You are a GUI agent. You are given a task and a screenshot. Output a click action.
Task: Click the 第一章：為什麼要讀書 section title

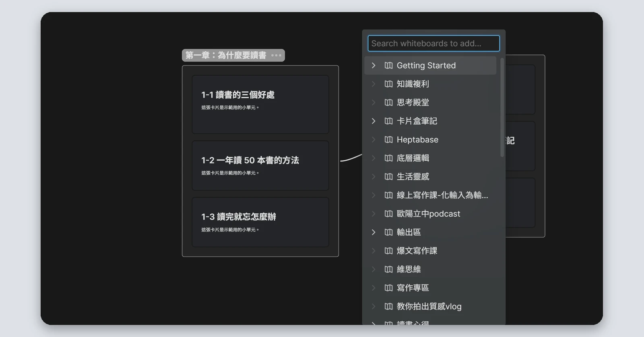coord(226,55)
